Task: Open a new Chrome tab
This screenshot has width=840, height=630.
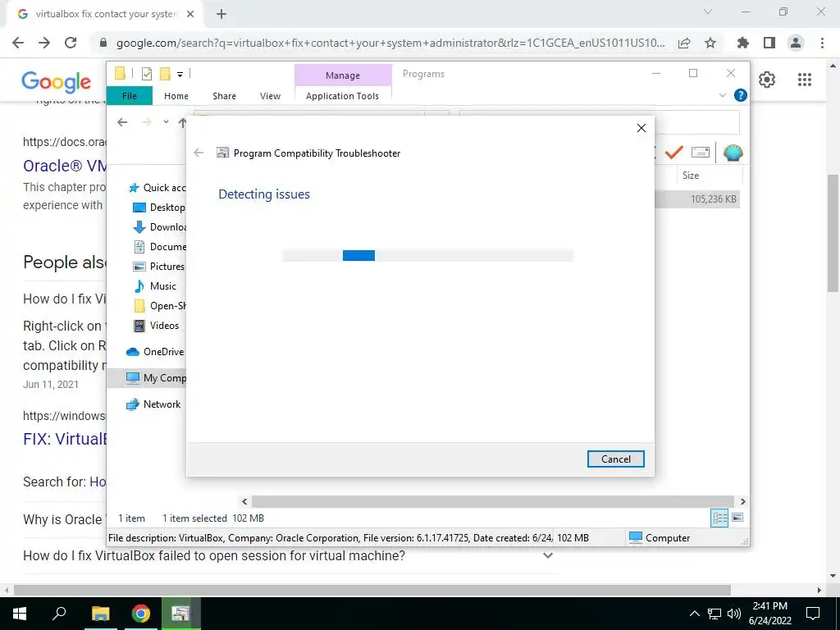Action: click(x=221, y=14)
